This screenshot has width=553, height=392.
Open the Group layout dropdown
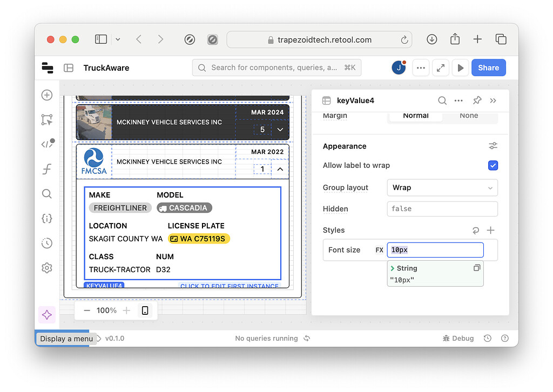point(442,187)
